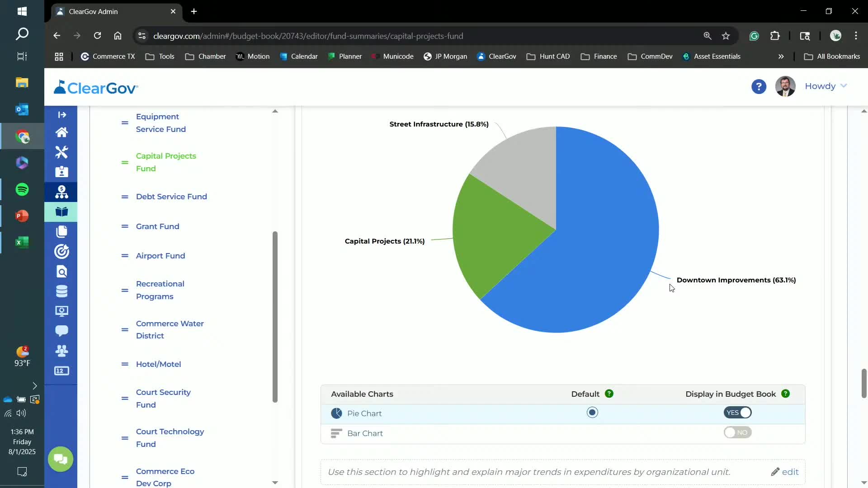Viewport: 868px width, 488px height.
Task: Open Spotify from the Windows taskbar
Action: click(22, 189)
